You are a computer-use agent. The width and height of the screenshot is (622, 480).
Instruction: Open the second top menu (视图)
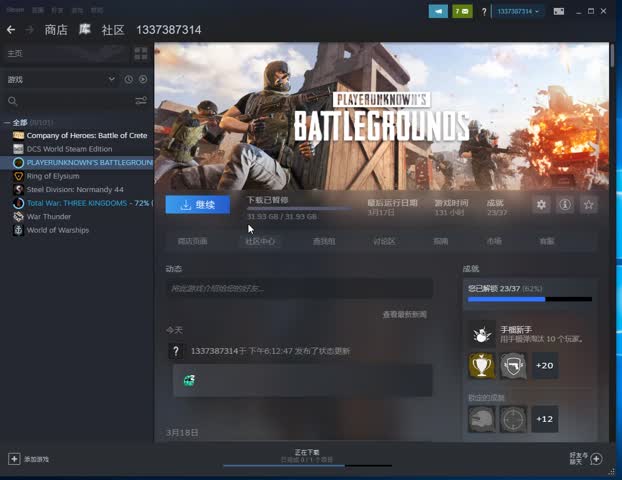[38, 10]
